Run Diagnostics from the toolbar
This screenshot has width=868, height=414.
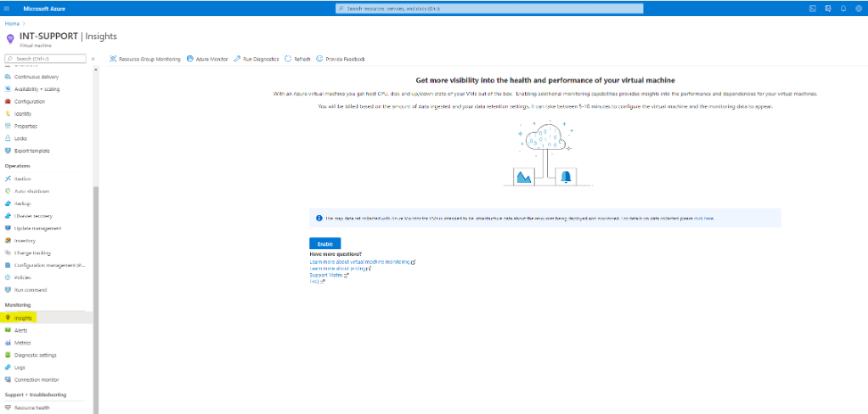(257, 59)
